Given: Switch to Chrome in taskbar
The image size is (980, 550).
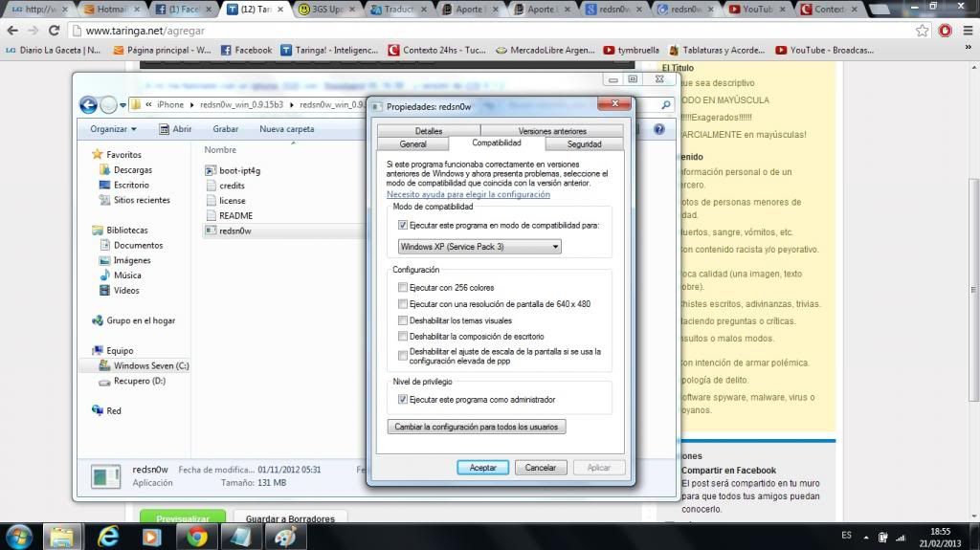Looking at the screenshot, I should (197, 537).
